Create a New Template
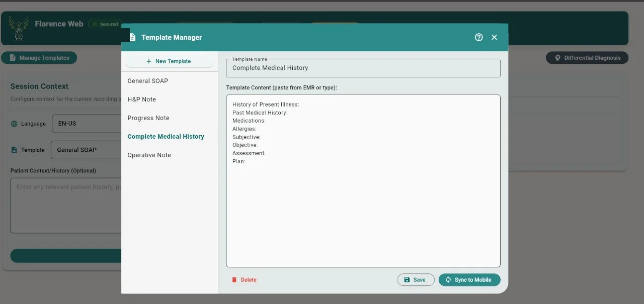The width and height of the screenshot is (644, 304). tap(169, 61)
